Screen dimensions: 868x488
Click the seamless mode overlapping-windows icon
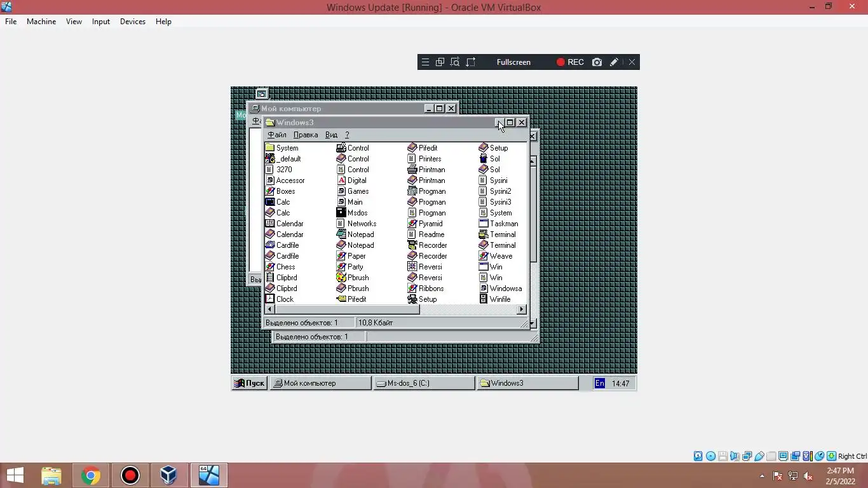(440, 62)
